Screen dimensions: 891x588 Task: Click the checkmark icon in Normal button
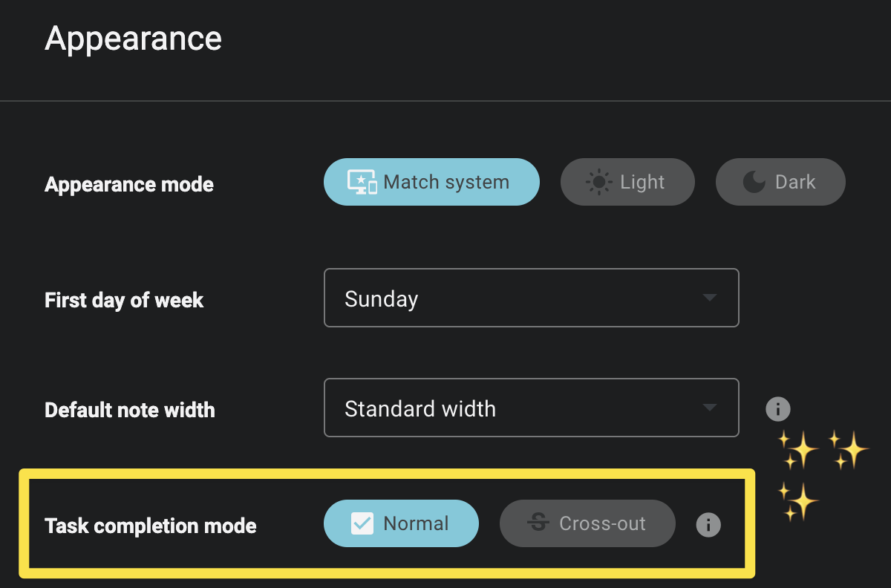(x=362, y=524)
